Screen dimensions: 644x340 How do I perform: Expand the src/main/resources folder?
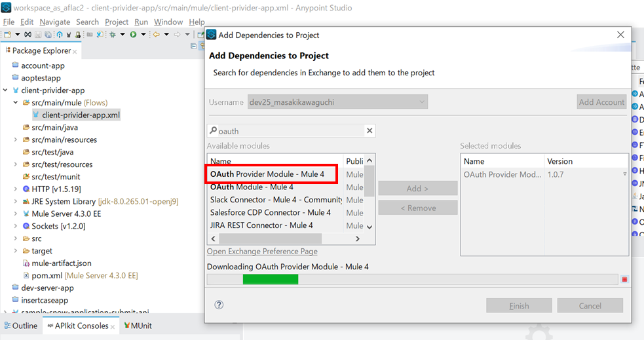(16, 140)
